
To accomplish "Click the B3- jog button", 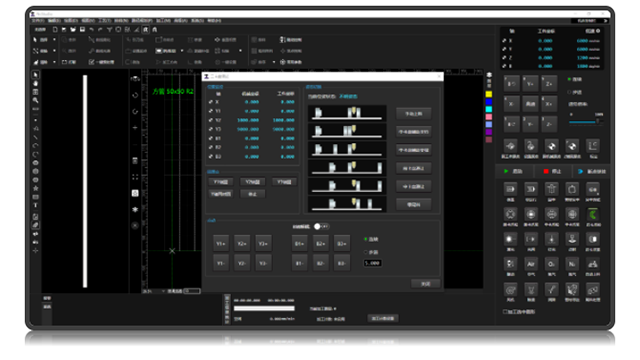I will tap(342, 263).
